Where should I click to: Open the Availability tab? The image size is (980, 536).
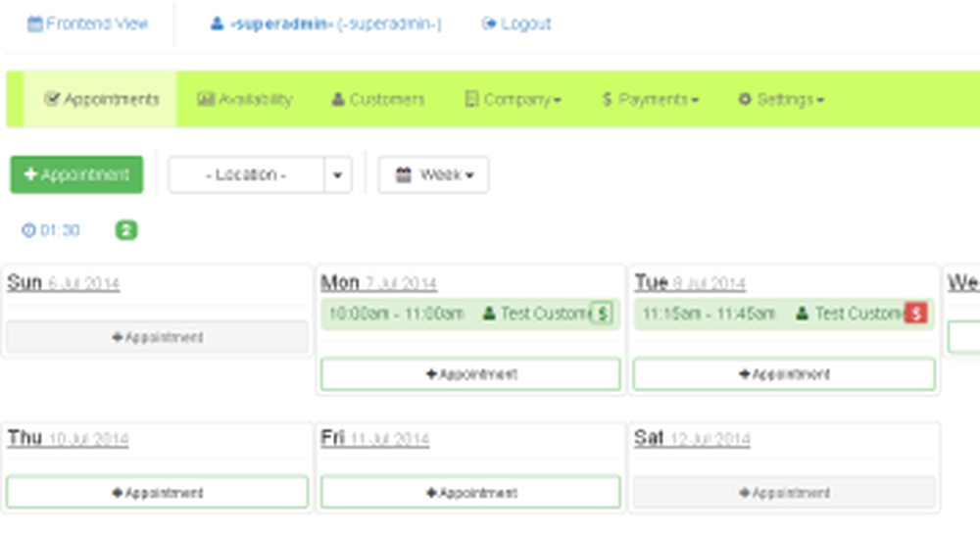(x=244, y=99)
